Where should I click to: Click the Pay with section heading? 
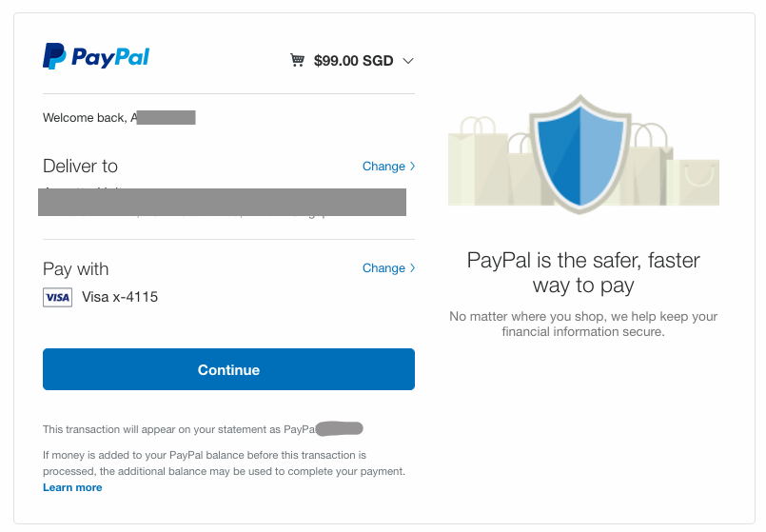pos(76,269)
